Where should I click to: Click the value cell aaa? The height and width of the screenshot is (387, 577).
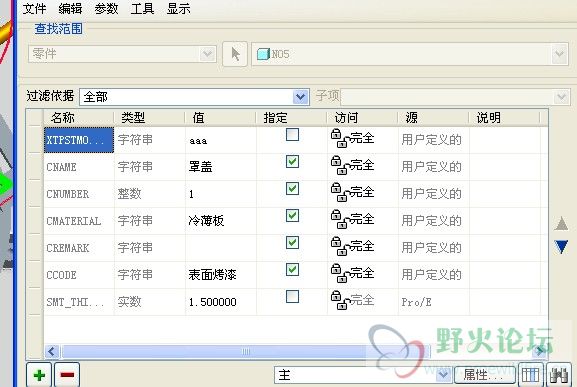tap(220, 140)
